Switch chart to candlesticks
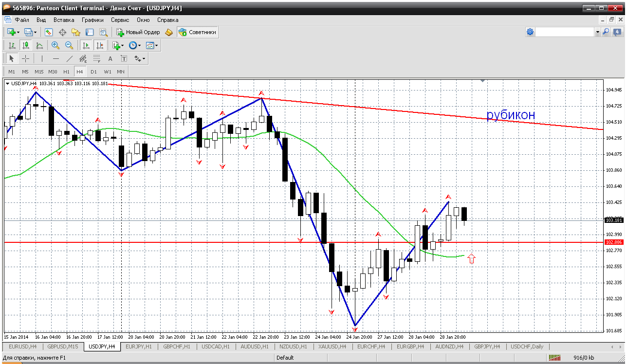 26,45
